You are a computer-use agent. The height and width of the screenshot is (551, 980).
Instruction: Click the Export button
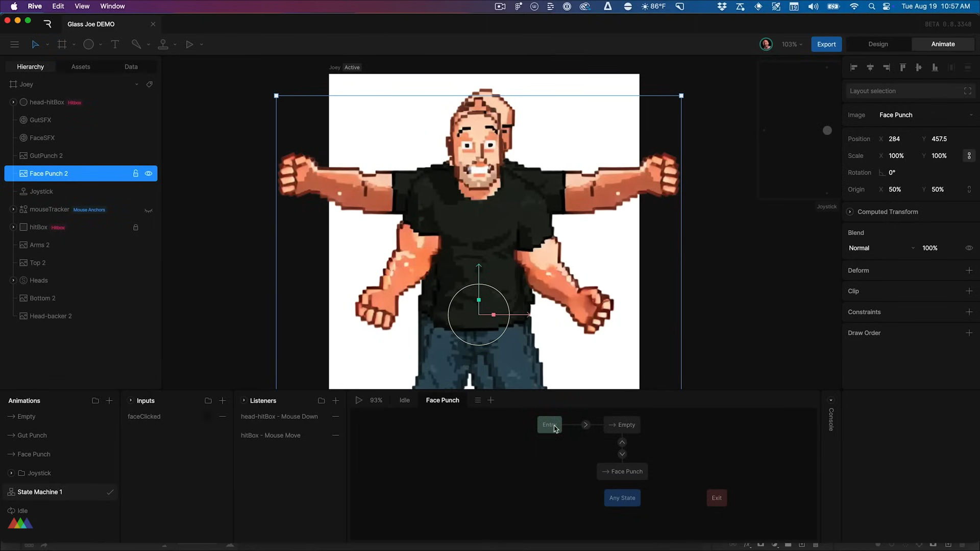tap(826, 44)
